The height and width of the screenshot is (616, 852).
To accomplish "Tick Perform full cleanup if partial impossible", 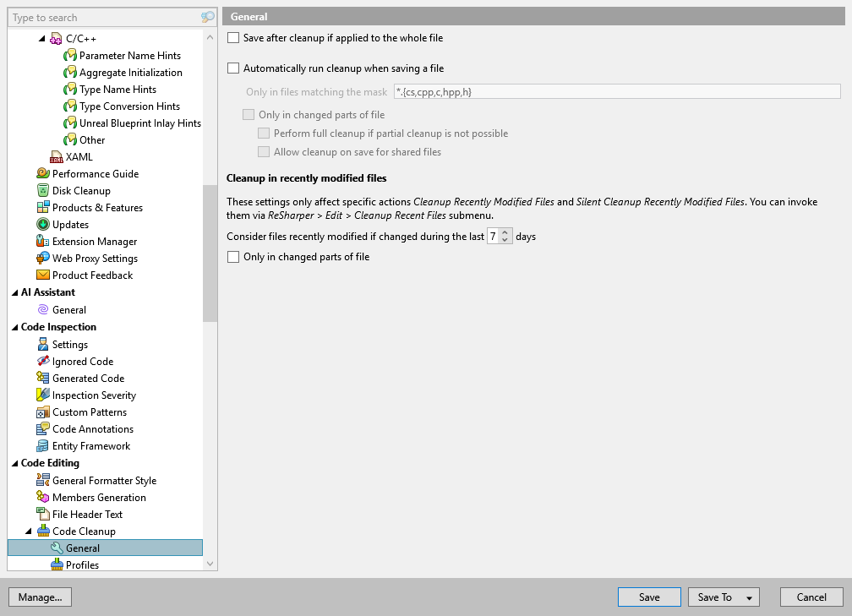I will pyautogui.click(x=264, y=134).
